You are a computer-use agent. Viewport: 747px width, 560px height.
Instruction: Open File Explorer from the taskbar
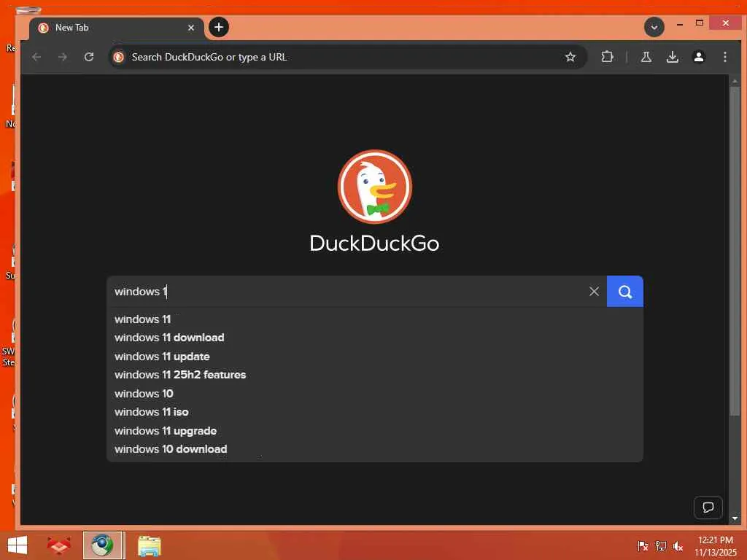point(150,545)
